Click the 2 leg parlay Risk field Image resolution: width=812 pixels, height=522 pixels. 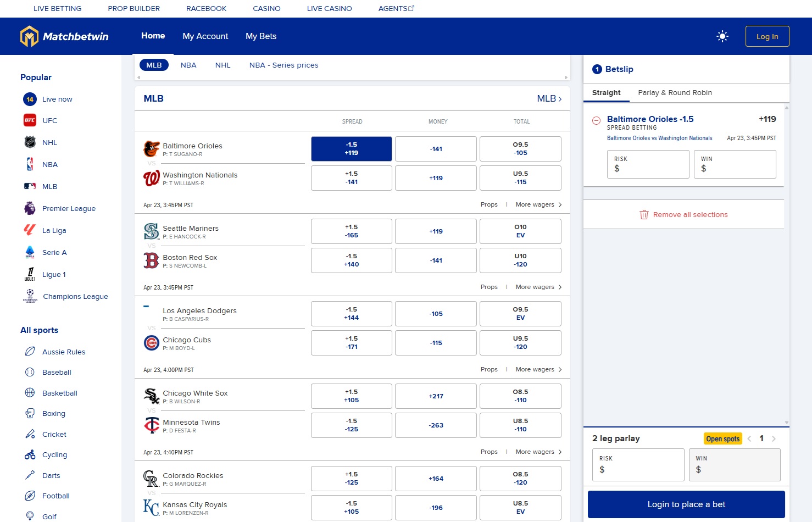(x=638, y=465)
